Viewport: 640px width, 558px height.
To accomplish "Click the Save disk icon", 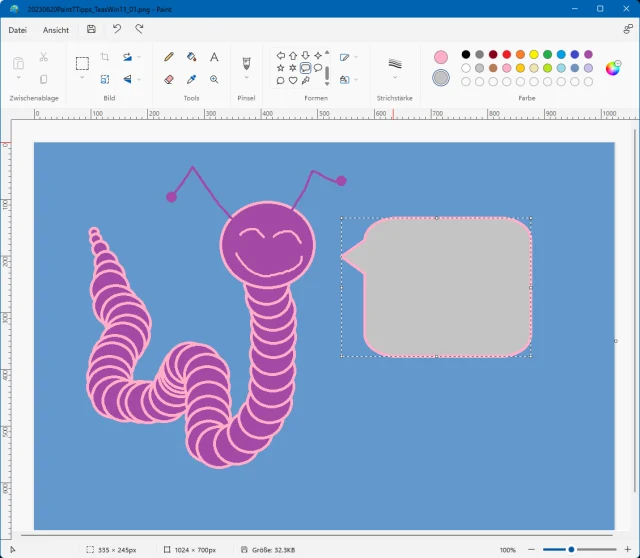I will (92, 30).
